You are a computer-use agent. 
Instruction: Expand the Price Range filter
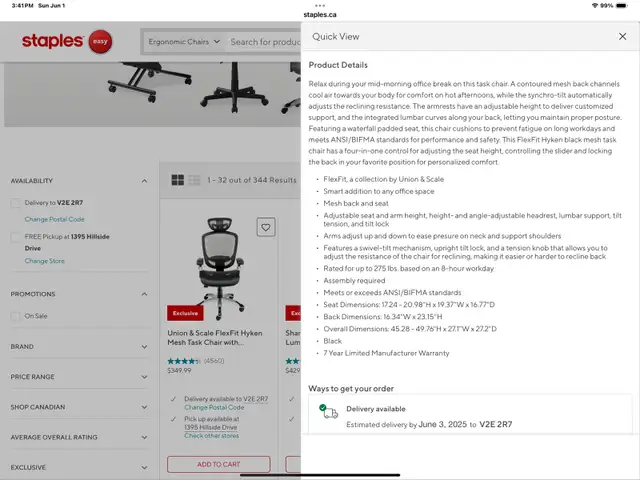pyautogui.click(x=79, y=377)
